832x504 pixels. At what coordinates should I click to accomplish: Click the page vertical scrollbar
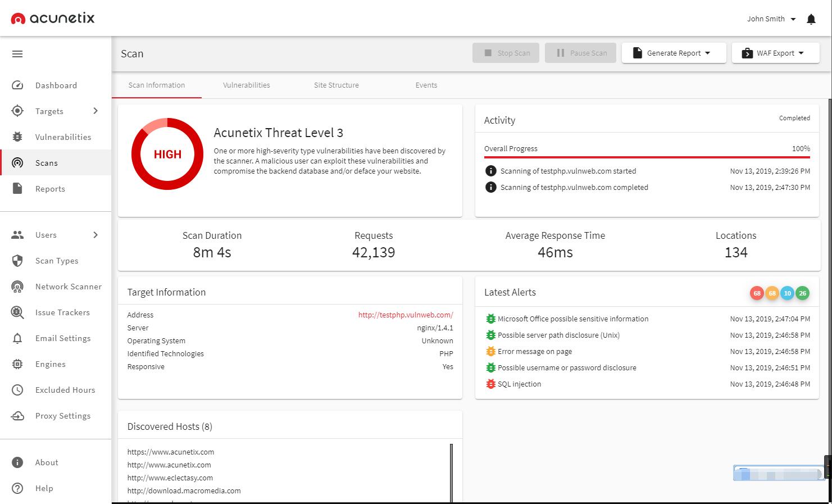click(x=830, y=301)
